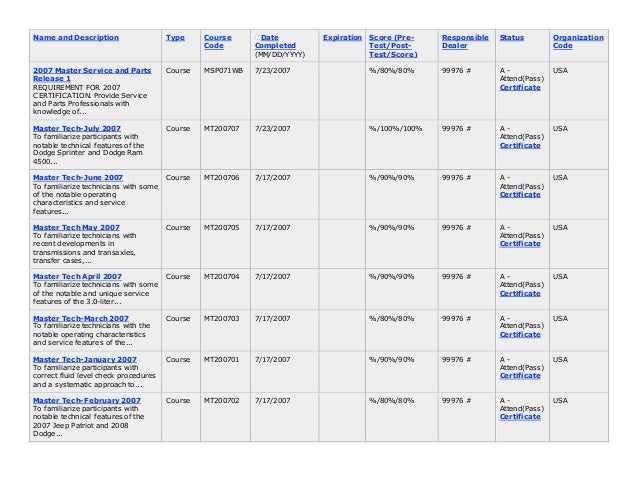Select course code MT200706 cell
This screenshot has height=493, width=638.
[x=221, y=178]
